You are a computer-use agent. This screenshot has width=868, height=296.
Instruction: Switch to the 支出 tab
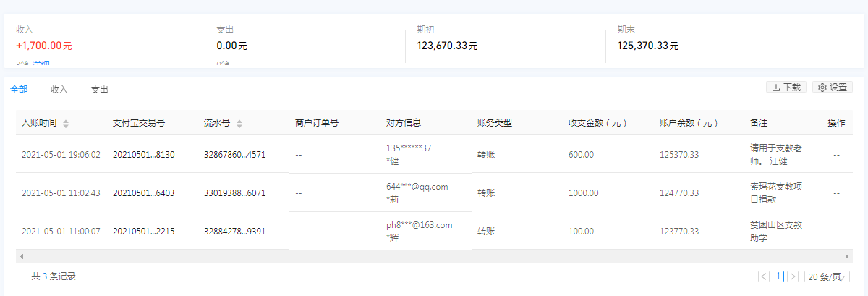(x=100, y=90)
